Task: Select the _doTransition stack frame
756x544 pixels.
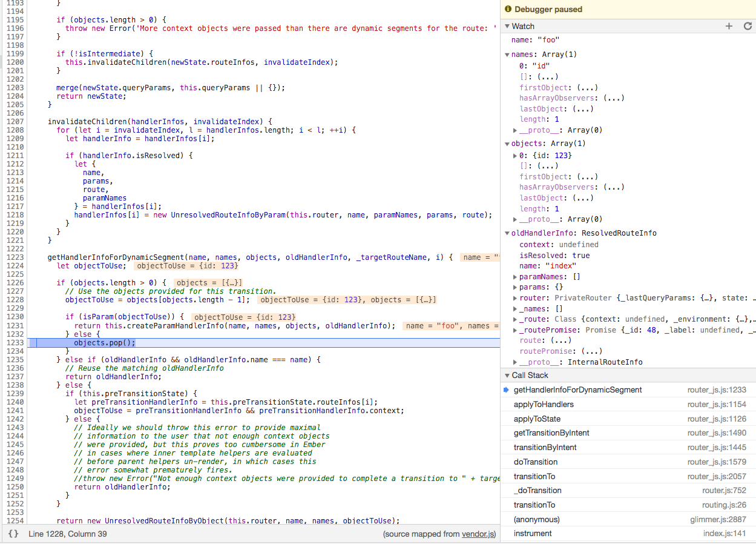Action: [x=628, y=490]
